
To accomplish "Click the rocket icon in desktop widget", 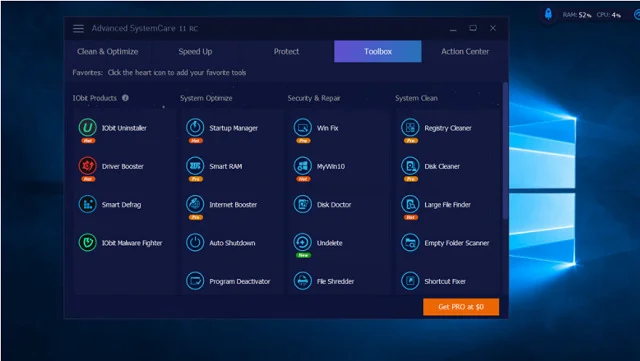I will click(x=548, y=14).
